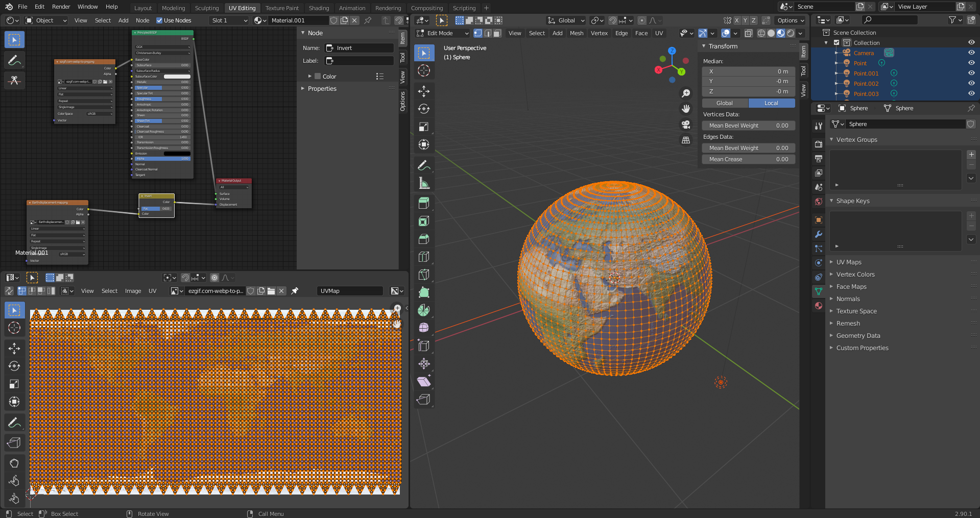980x518 pixels.
Task: Select the Scale tool in 3D viewport
Action: pyautogui.click(x=424, y=127)
